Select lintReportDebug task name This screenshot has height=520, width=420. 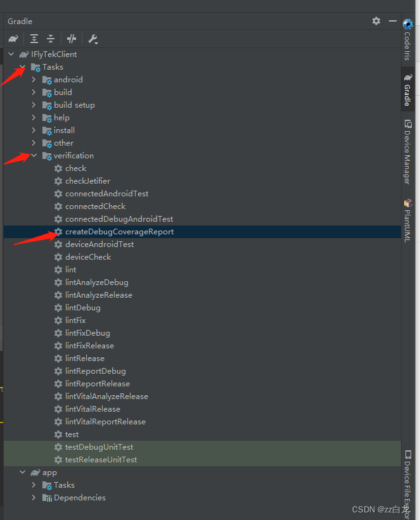(x=96, y=371)
